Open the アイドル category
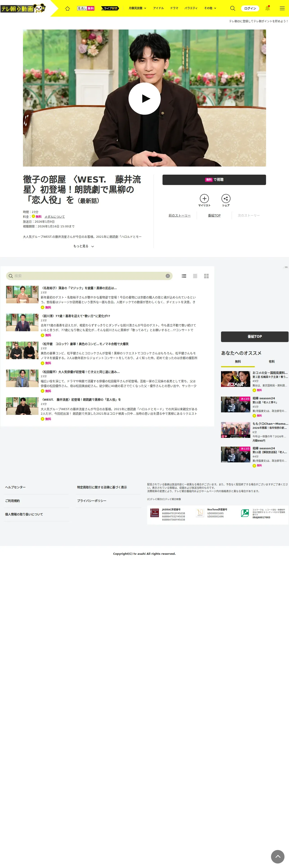 tap(158, 8)
